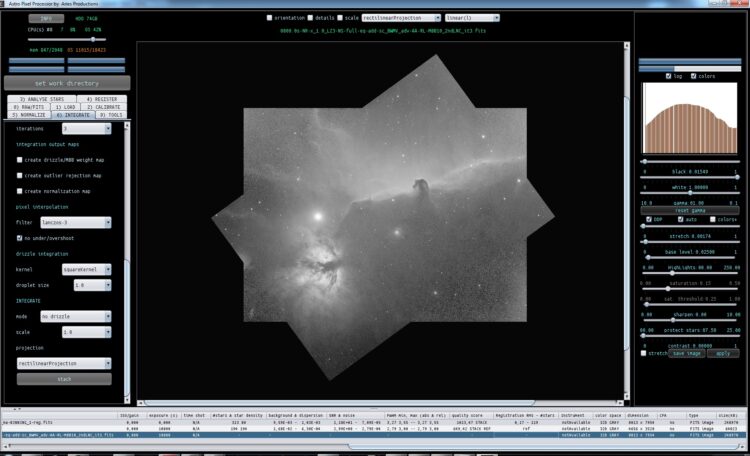Viewport: 750px width, 456px height.
Task: Toggle the details checkbox above the image
Action: 310,18
